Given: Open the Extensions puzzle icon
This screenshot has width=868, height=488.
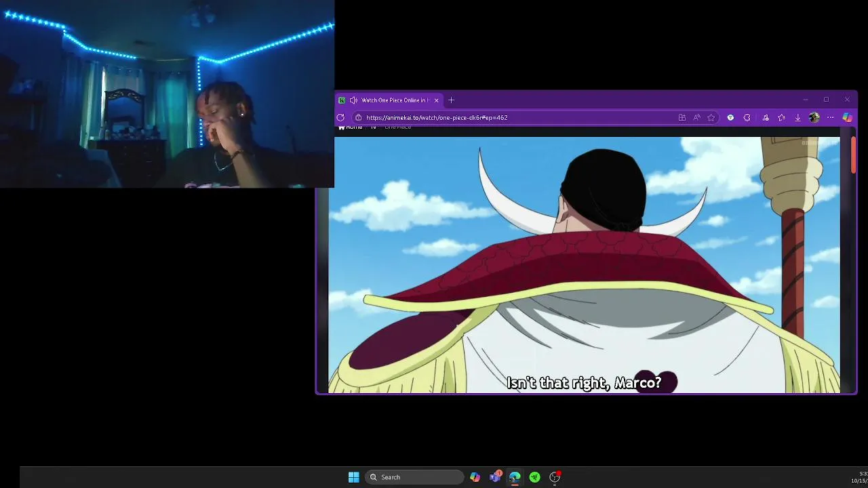Looking at the screenshot, I should tap(747, 117).
